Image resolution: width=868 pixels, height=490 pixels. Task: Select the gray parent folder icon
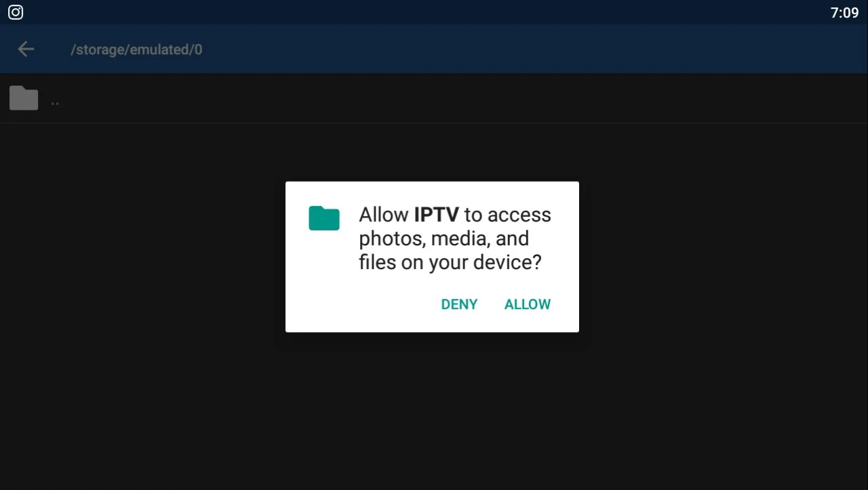coord(24,98)
